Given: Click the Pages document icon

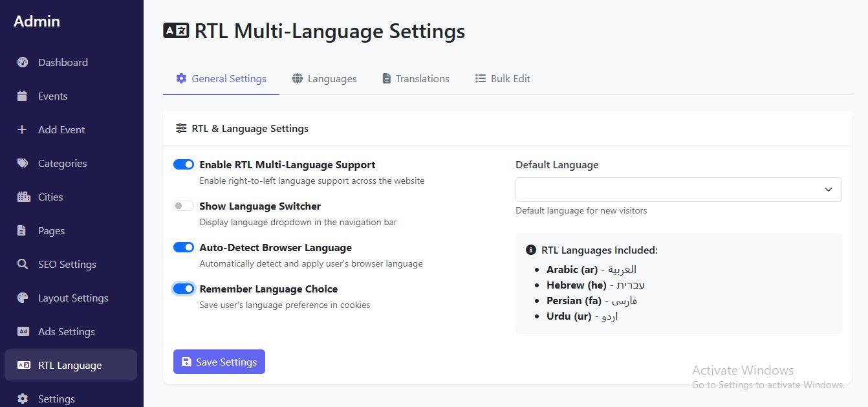Looking at the screenshot, I should (22, 231).
